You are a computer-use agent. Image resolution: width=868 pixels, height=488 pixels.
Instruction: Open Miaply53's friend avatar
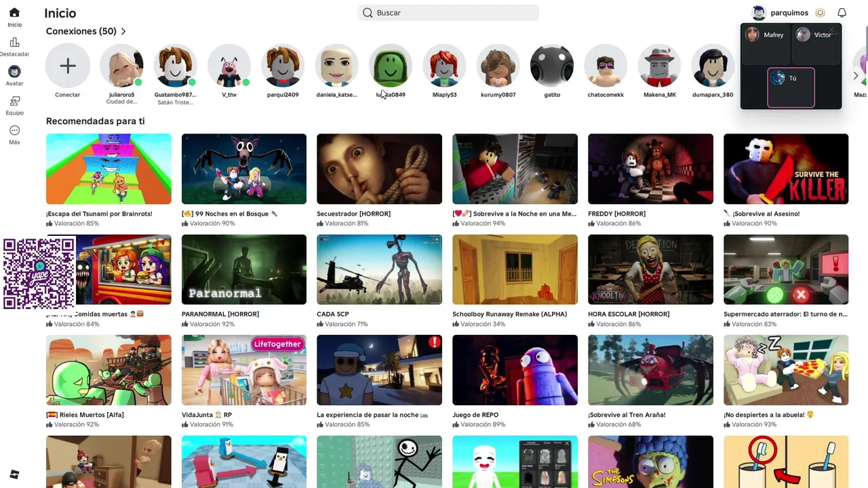tap(444, 66)
